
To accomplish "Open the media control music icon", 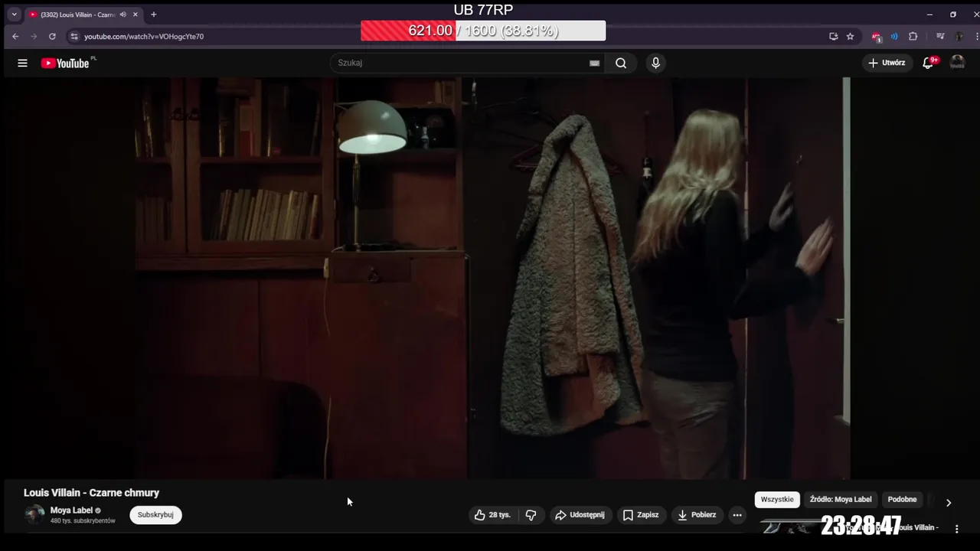I will click(940, 36).
